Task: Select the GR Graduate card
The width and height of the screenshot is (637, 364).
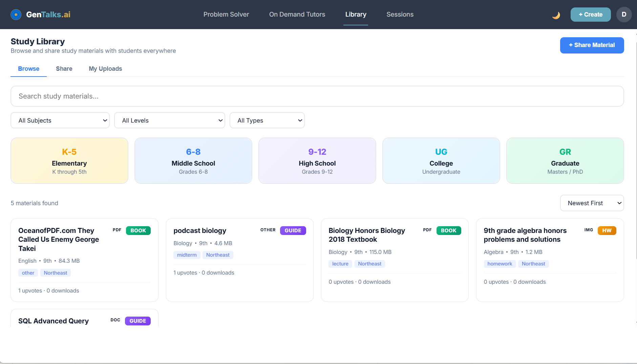Action: click(x=565, y=161)
